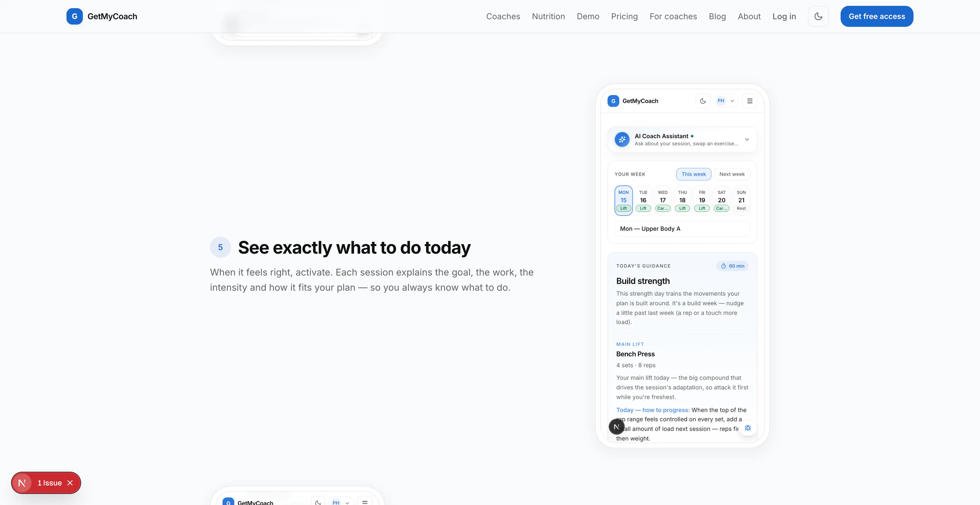Viewport: 980px width, 505px height.
Task: Select Saturday 20 Cardio day
Action: pyautogui.click(x=721, y=200)
